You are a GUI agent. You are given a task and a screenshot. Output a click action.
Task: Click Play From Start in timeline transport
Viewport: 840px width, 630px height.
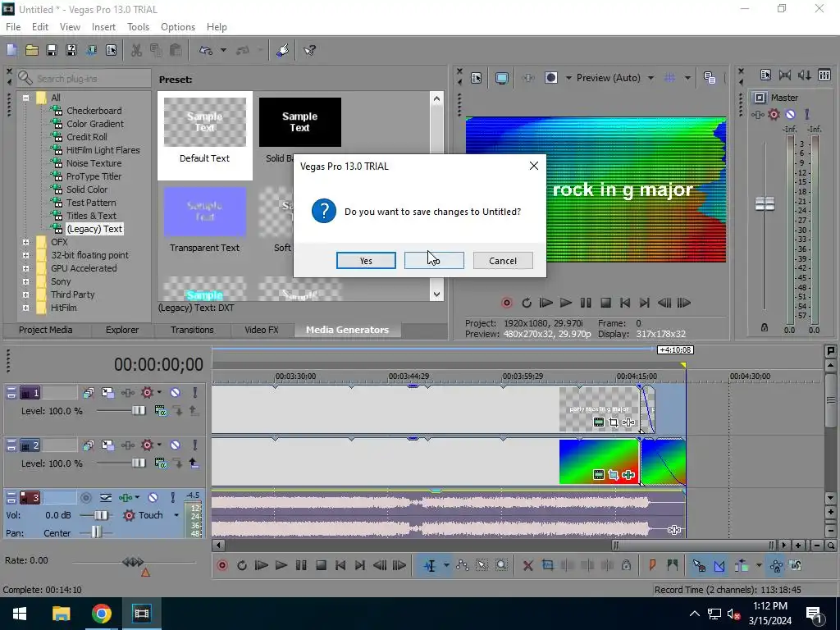(x=261, y=565)
